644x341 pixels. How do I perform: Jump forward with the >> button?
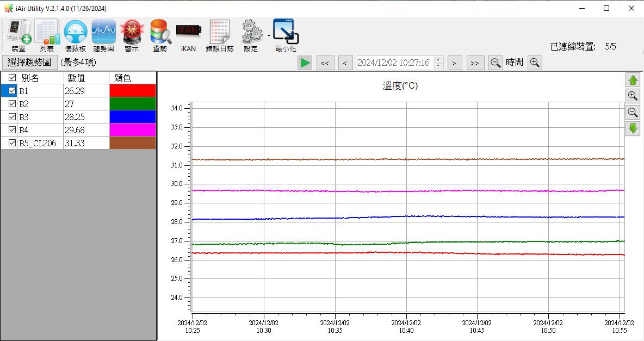tap(475, 63)
